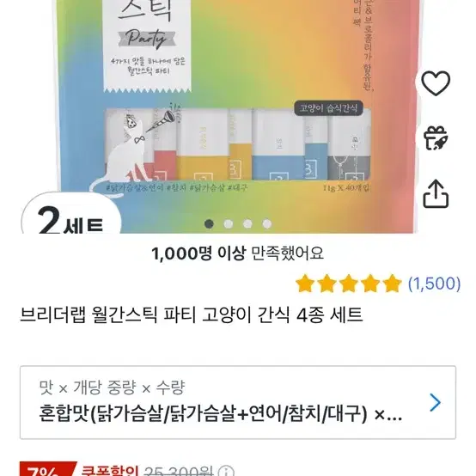Viewport: 476px width, 476px height.
Task: Select the fourth carousel dot indicator
Action: pos(267,224)
